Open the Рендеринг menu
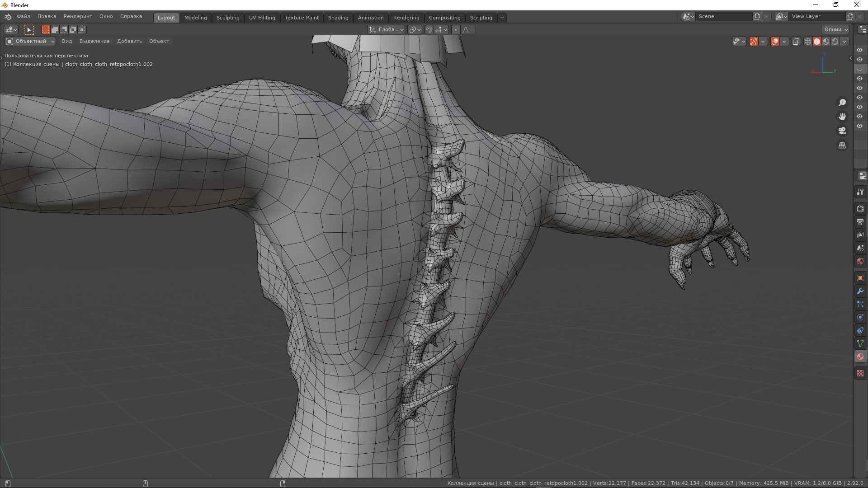The image size is (868, 488). point(78,16)
